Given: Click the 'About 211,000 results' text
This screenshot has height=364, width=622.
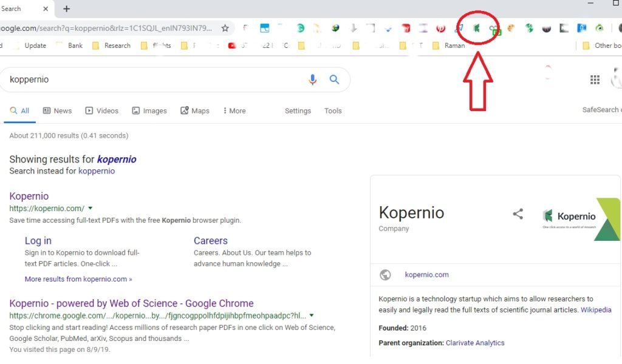Looking at the screenshot, I should 69,136.
